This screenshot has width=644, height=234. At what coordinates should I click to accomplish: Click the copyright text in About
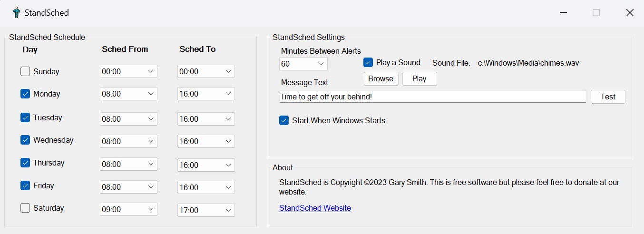point(449,187)
